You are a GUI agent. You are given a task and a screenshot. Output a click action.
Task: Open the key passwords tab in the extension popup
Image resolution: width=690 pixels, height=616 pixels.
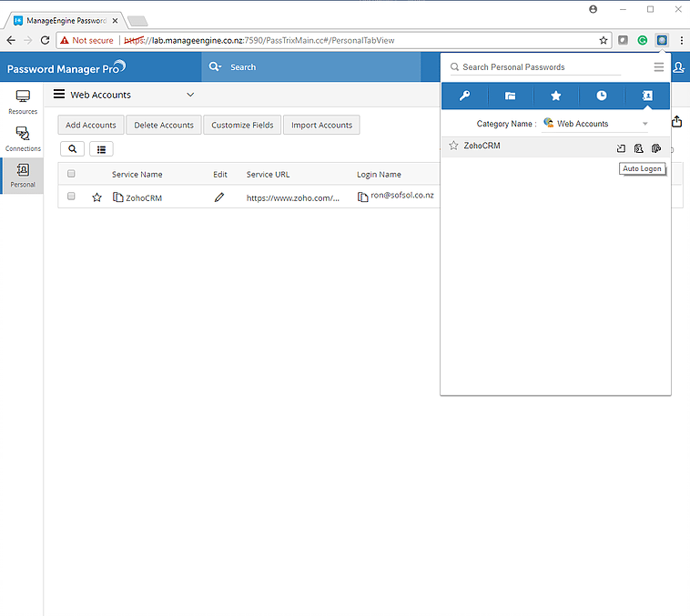pyautogui.click(x=464, y=96)
